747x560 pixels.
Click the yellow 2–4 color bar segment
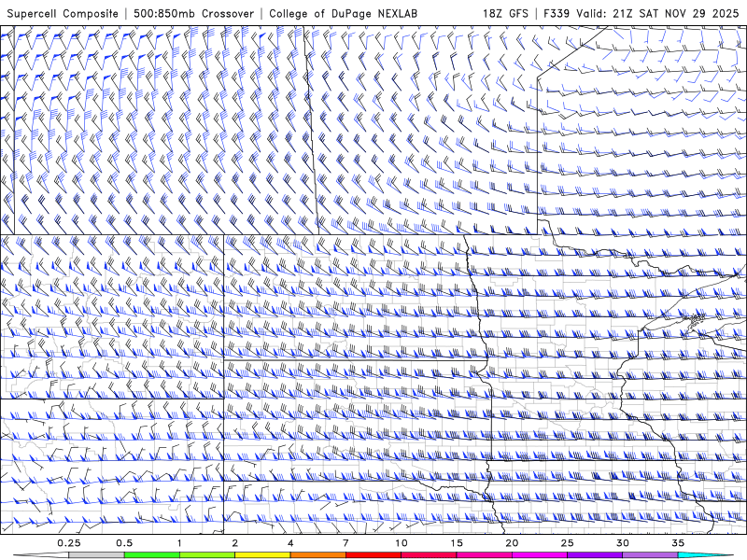(x=262, y=555)
